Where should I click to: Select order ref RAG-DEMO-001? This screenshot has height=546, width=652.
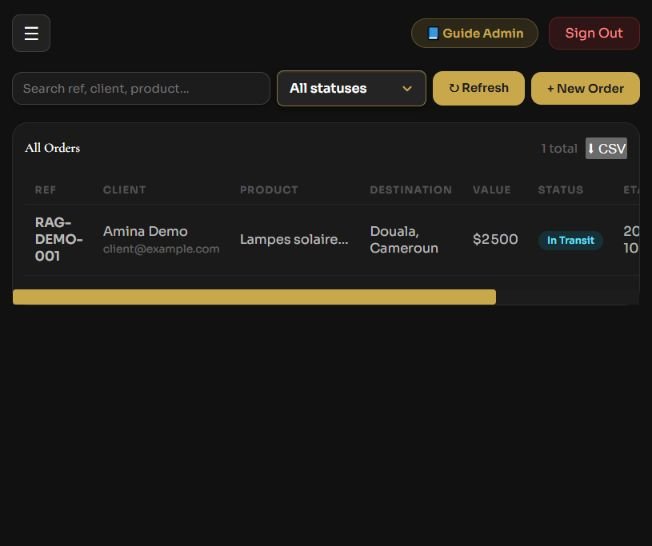59,240
